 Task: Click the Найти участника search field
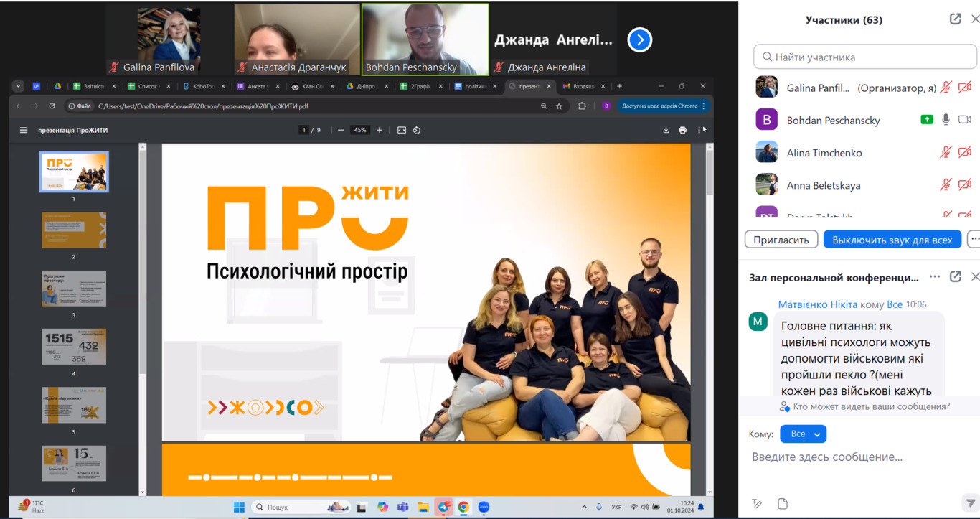(865, 57)
